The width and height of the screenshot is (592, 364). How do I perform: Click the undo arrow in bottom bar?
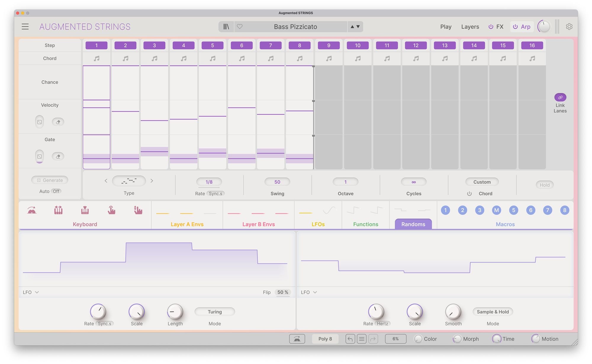click(350, 339)
